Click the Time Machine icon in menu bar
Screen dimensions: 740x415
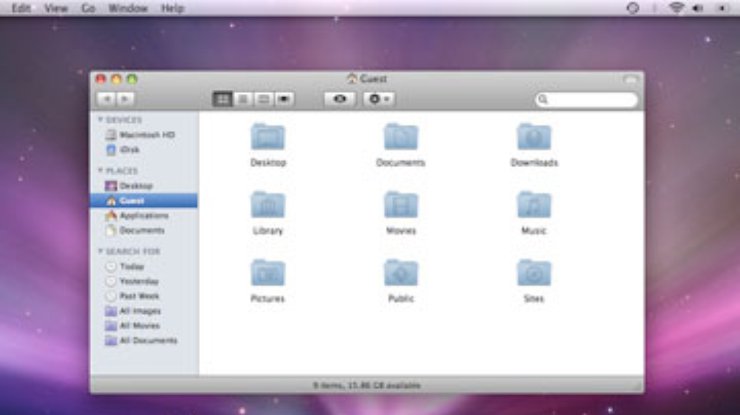click(633, 8)
